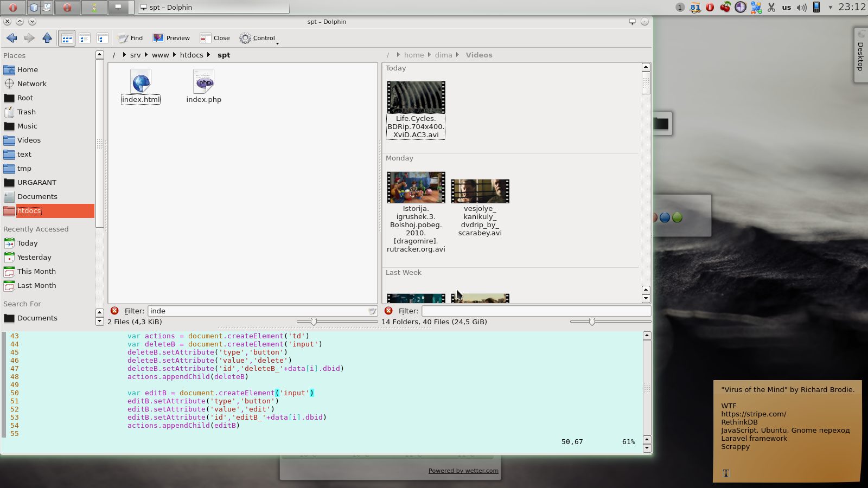Select Videos in Places panel
This screenshot has width=868, height=488.
[29, 140]
